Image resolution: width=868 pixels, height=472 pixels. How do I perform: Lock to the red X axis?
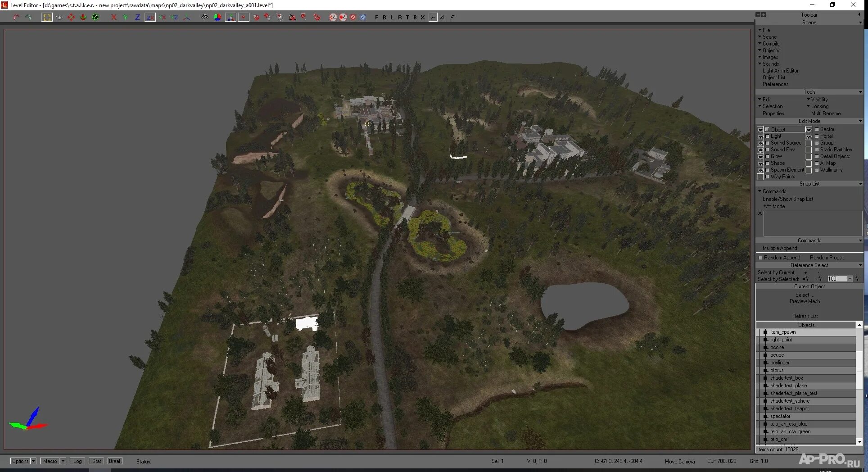pos(113,17)
